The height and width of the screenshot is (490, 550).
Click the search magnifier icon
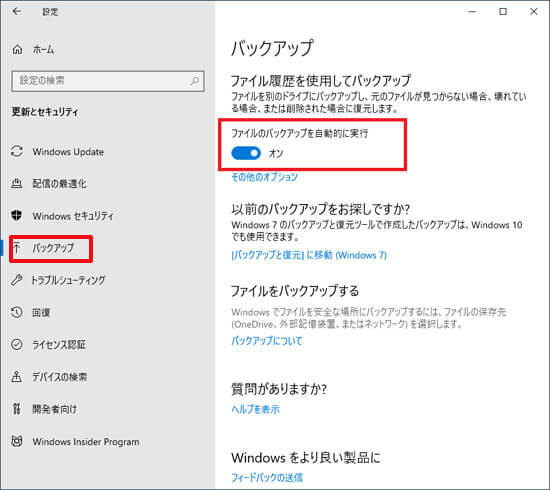click(194, 81)
